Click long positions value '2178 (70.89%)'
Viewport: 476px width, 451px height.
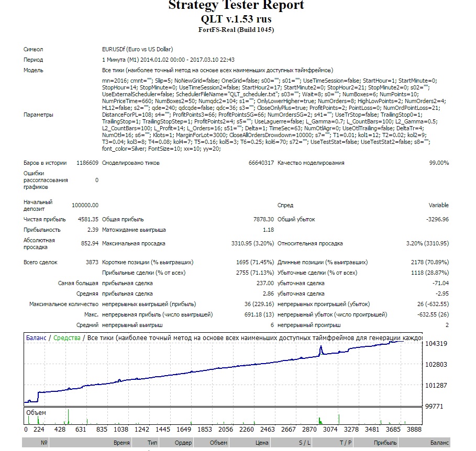point(430,262)
